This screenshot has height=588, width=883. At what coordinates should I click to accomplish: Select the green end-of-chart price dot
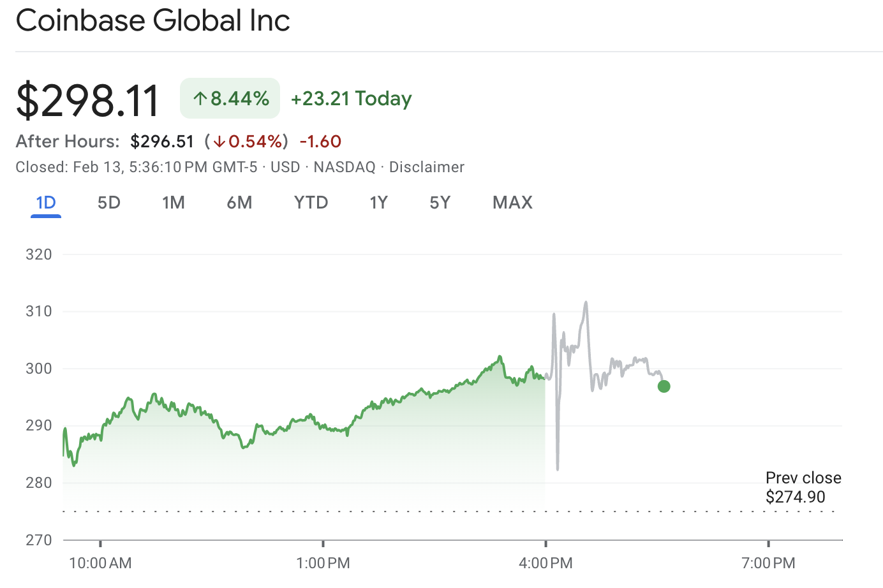click(x=664, y=386)
